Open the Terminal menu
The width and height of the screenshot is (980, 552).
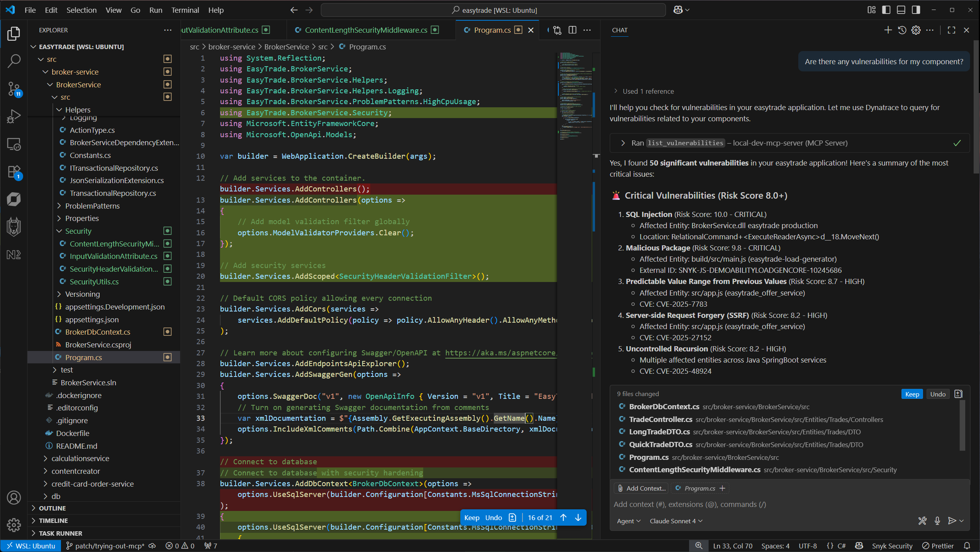tap(185, 10)
